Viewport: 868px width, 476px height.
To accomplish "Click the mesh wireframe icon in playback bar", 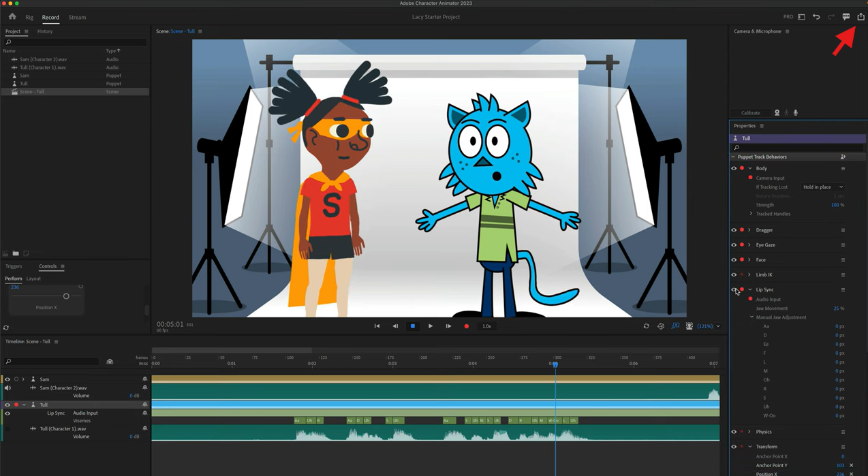I will (x=661, y=326).
